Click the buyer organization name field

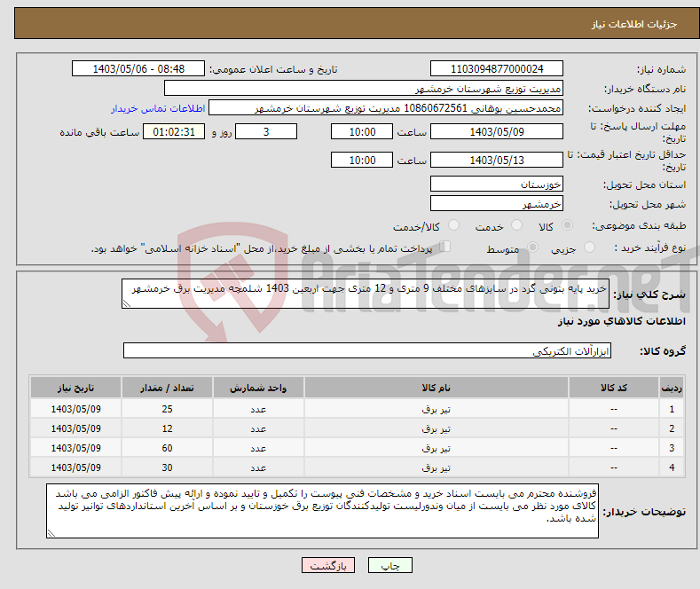click(x=364, y=89)
